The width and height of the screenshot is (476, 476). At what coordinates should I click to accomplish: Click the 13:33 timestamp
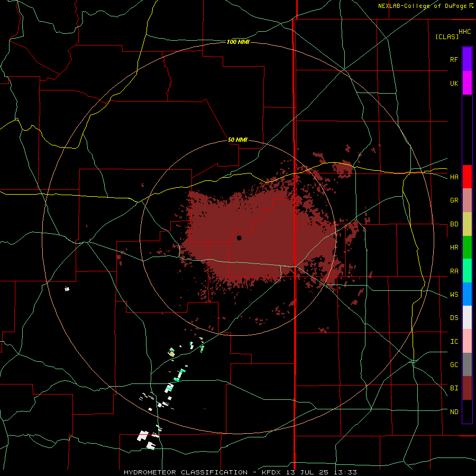(x=344, y=472)
